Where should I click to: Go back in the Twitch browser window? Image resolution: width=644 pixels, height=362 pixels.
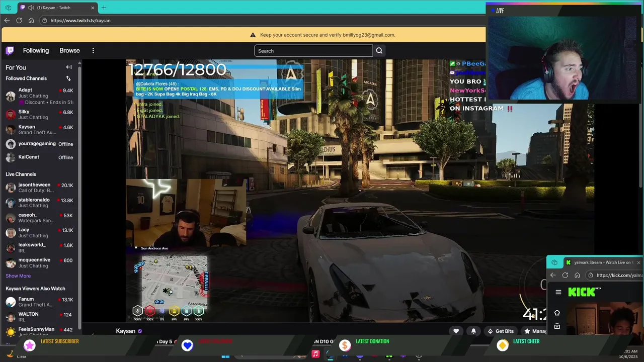tap(7, 20)
